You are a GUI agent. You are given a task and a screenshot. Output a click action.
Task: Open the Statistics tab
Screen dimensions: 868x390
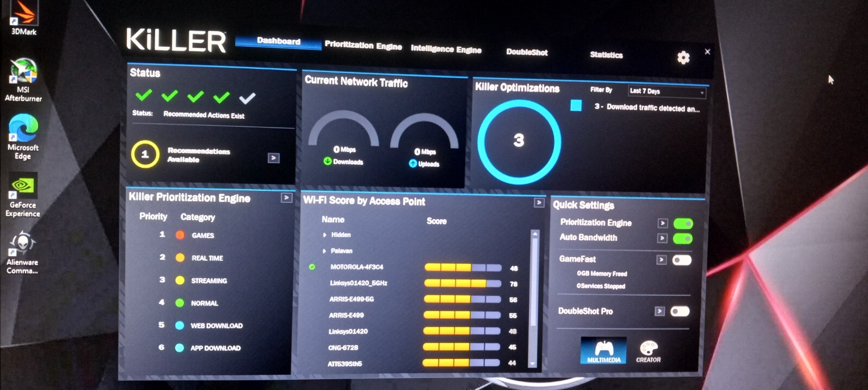pos(606,55)
